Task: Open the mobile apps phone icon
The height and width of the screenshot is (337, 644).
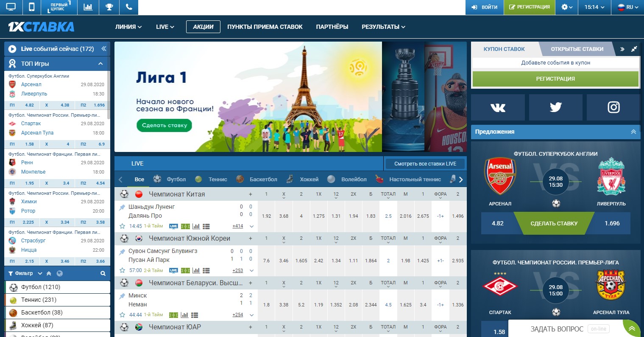Action: click(x=31, y=7)
